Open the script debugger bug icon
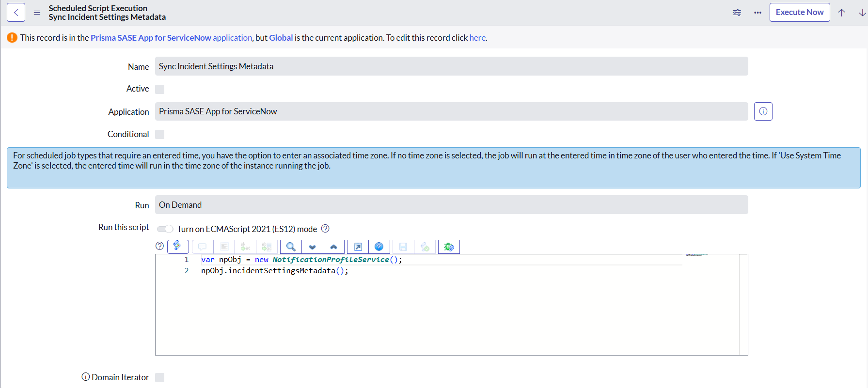The image size is (868, 388). [x=449, y=247]
